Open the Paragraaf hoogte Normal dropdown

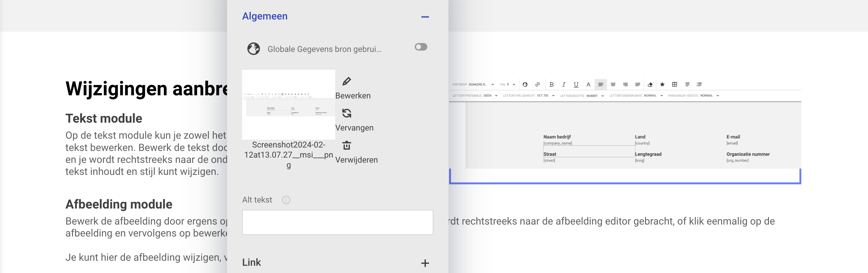[x=694, y=96]
